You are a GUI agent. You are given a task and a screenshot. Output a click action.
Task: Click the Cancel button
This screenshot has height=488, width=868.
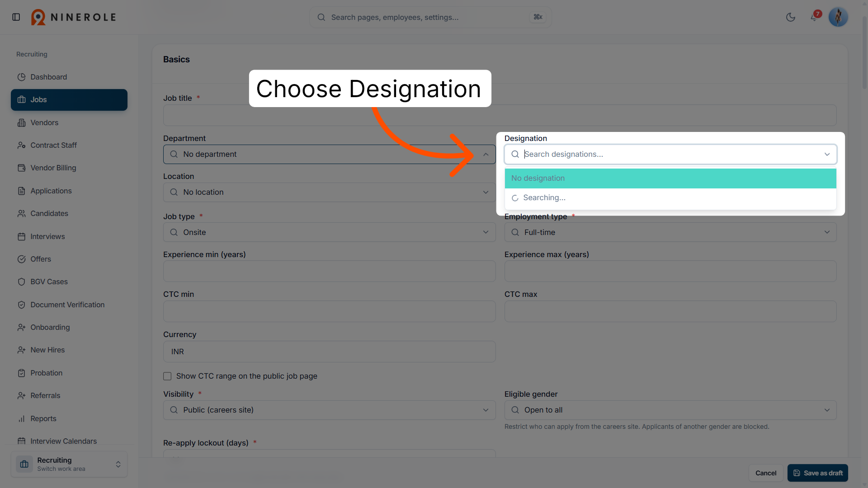(x=766, y=473)
